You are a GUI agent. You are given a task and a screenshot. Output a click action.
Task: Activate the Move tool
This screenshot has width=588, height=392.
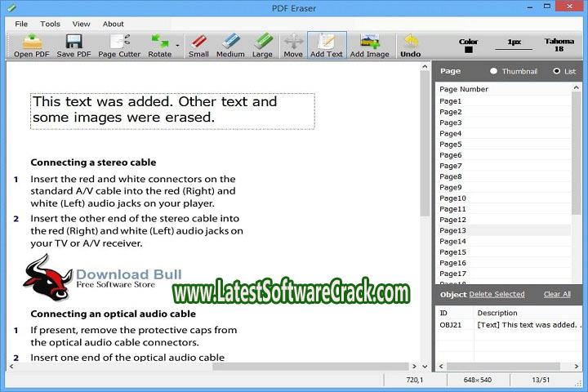coord(293,46)
